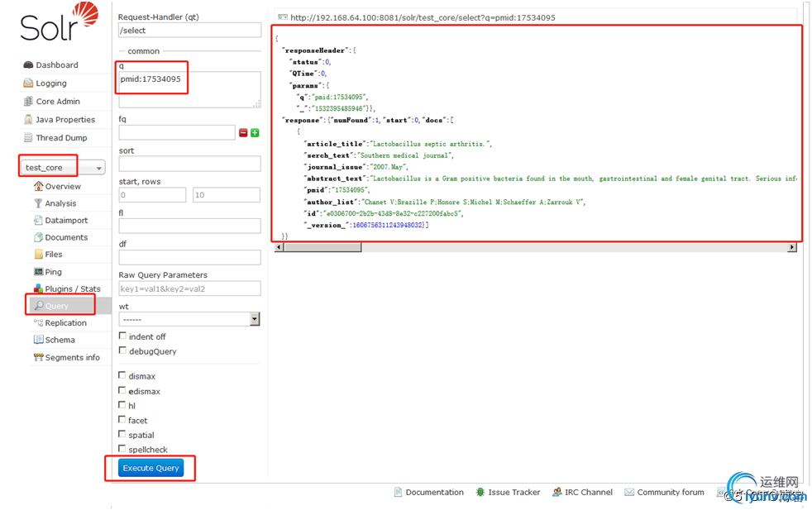Open the Issue Tracker link

point(514,492)
